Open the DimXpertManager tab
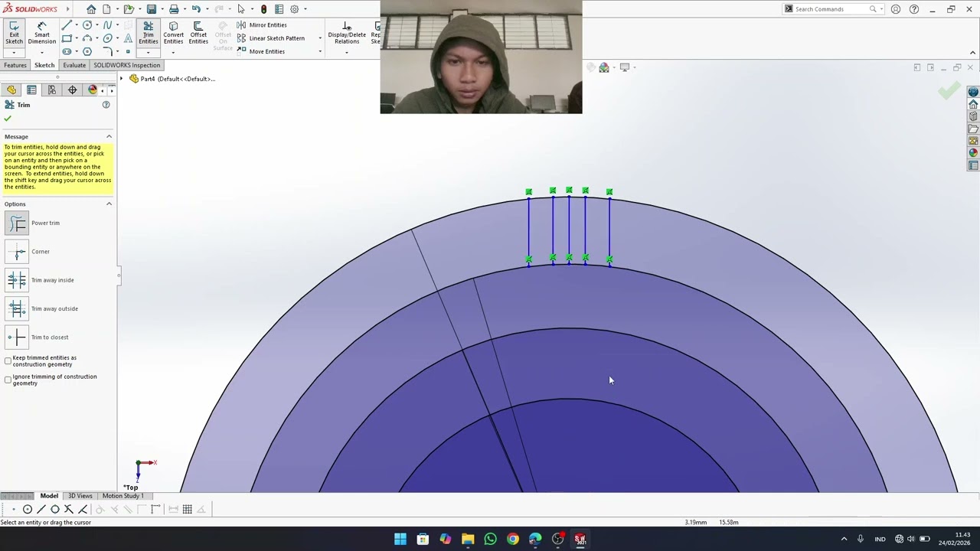This screenshot has height=551, width=980. (x=73, y=90)
